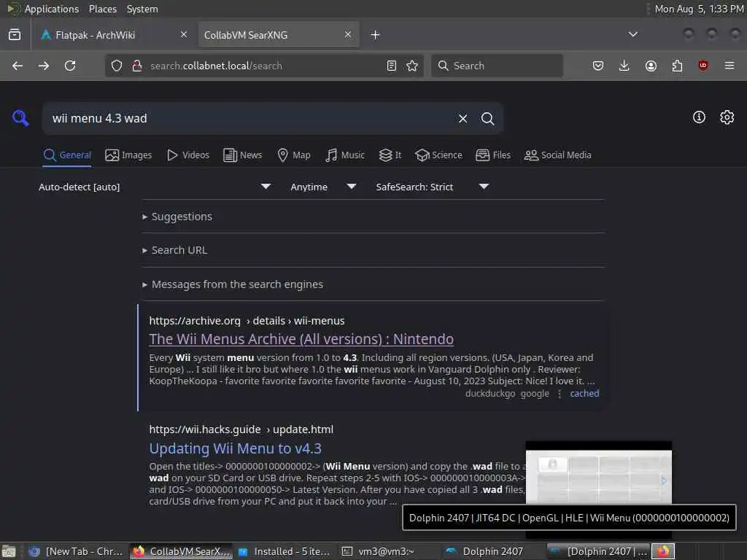This screenshot has height=560, width=747.
Task: Open Updating Wii Menu to v4.3 link
Action: 236,448
